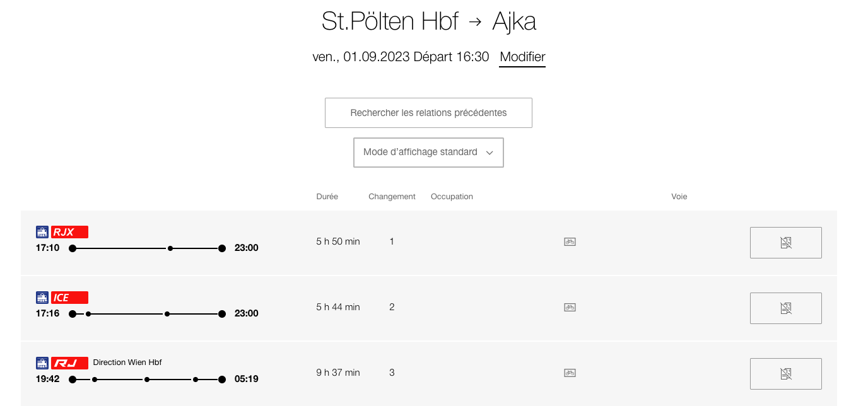868x406 pixels.
Task: Click the red RJ badge toward Wien Hbf
Action: 69,363
